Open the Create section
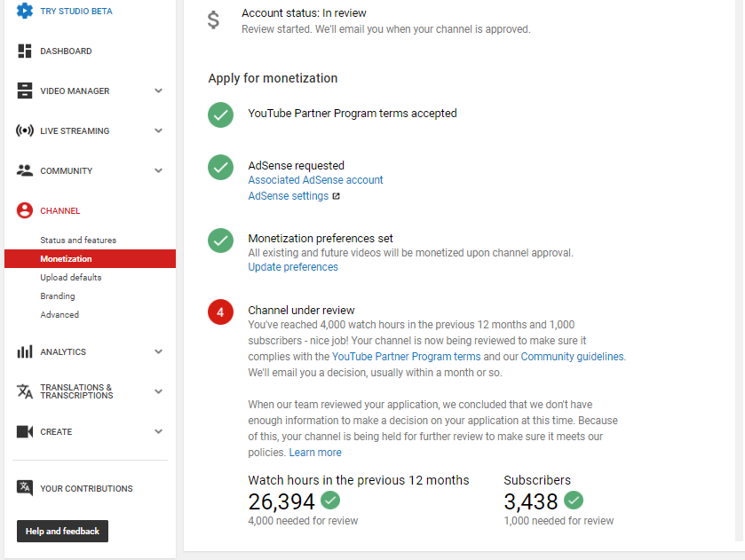 click(x=56, y=431)
